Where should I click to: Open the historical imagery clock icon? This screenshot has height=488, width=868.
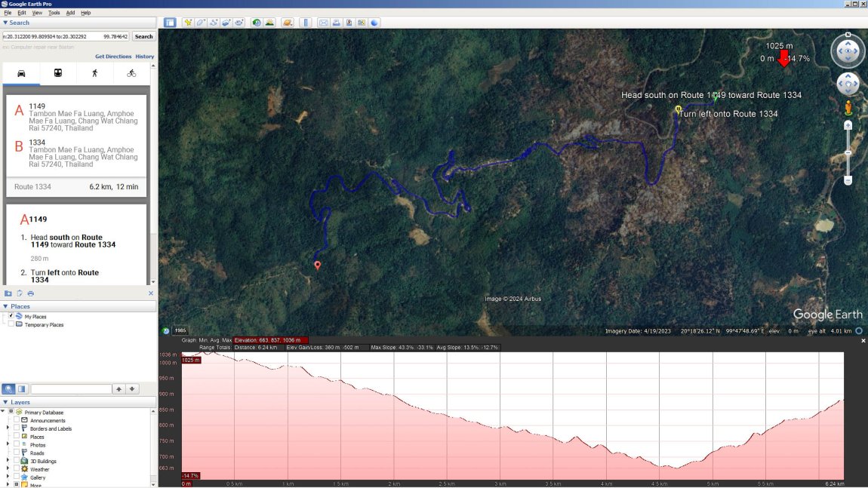[x=257, y=23]
